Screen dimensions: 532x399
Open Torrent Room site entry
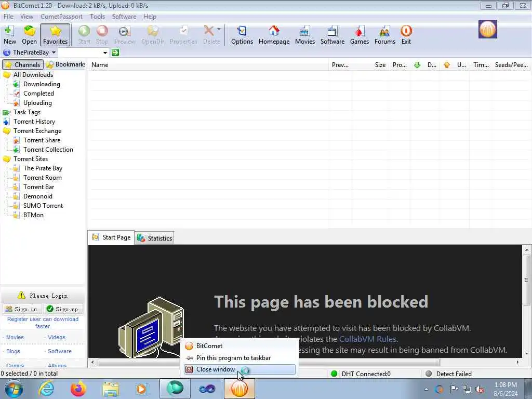pyautogui.click(x=43, y=178)
